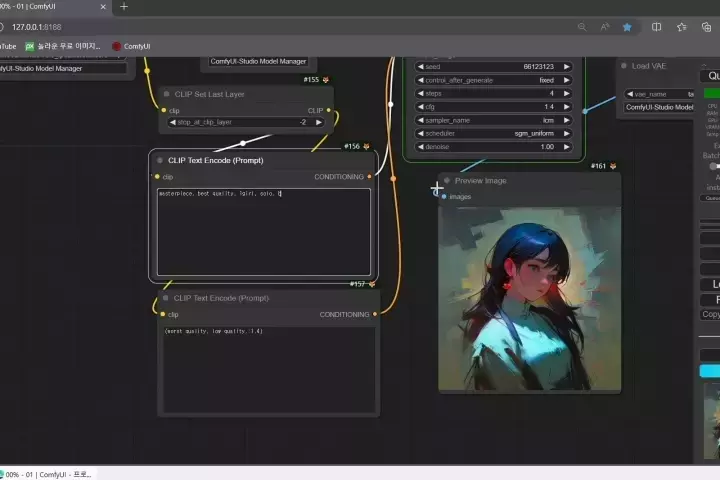Image resolution: width=720 pixels, height=480 pixels.
Task: Decrease the seed value with left arrow
Action: [420, 67]
